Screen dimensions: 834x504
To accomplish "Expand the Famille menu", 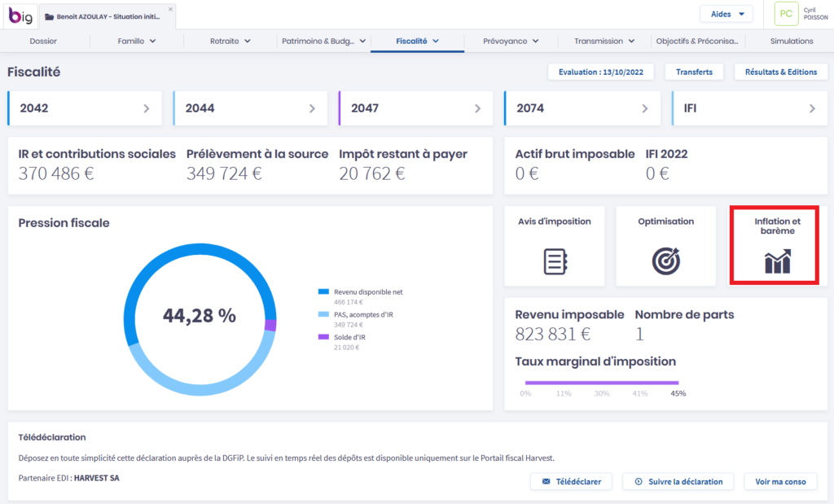I will coord(136,41).
